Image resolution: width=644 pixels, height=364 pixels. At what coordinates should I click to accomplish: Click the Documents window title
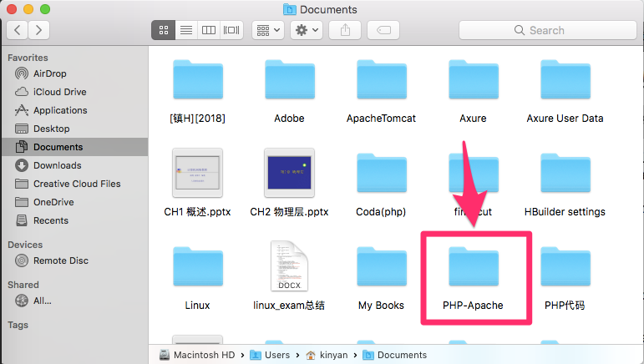point(328,9)
